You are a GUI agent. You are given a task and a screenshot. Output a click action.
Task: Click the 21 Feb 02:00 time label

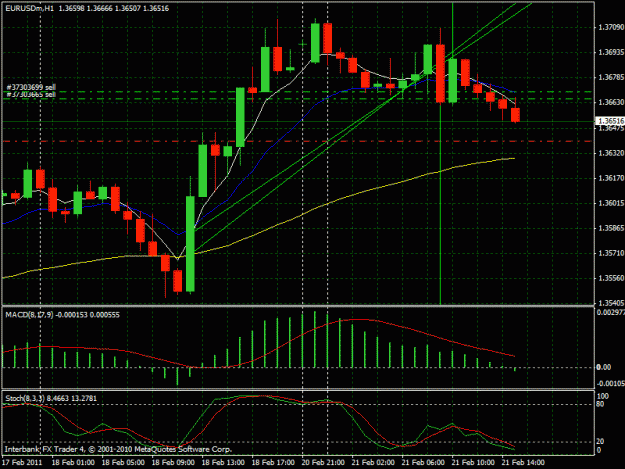[x=373, y=463]
